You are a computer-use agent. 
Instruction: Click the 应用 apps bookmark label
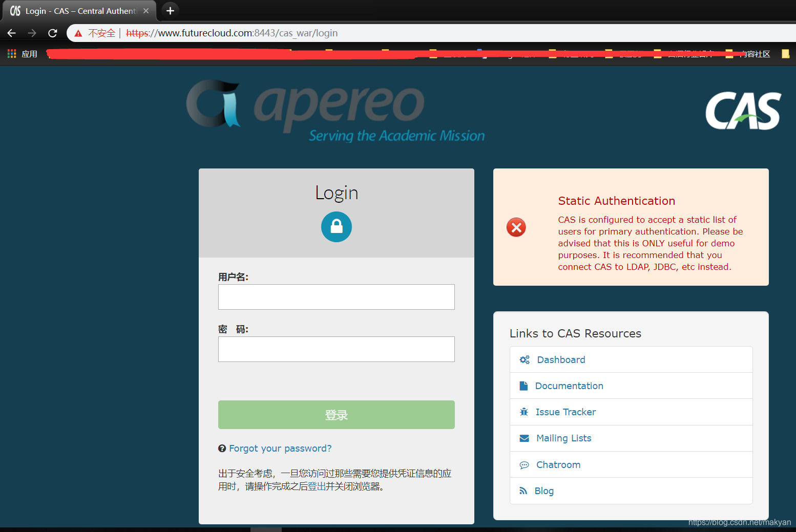(29, 54)
